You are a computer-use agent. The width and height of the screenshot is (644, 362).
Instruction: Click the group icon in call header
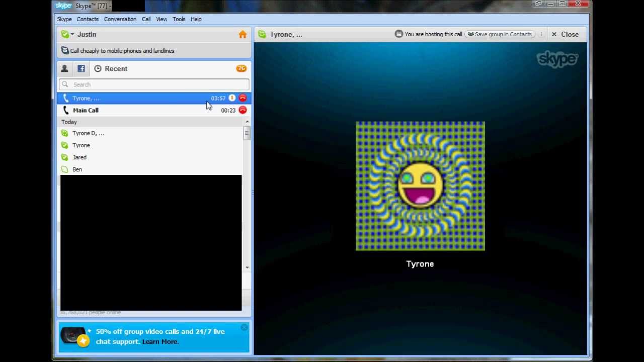point(262,34)
